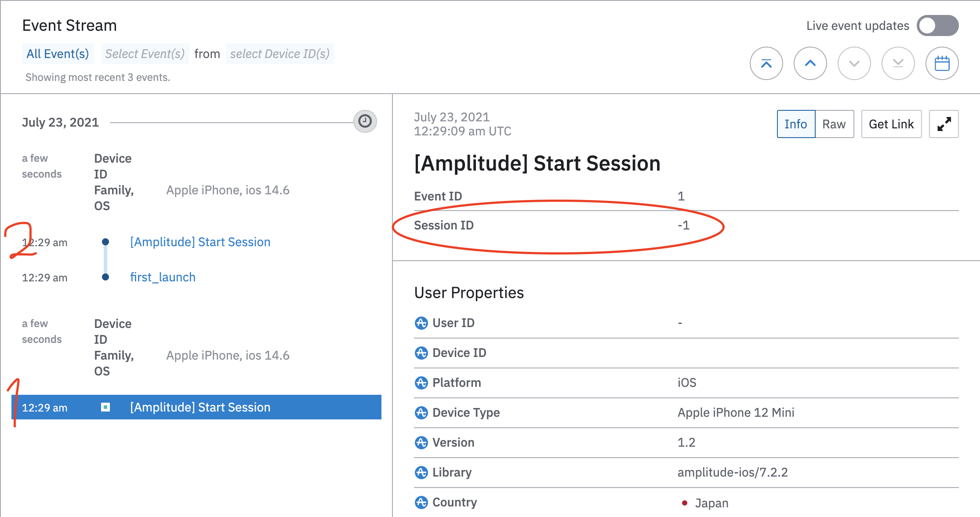Open the calendar date picker icon
Viewport: 980px width, 517px height.
tap(942, 63)
